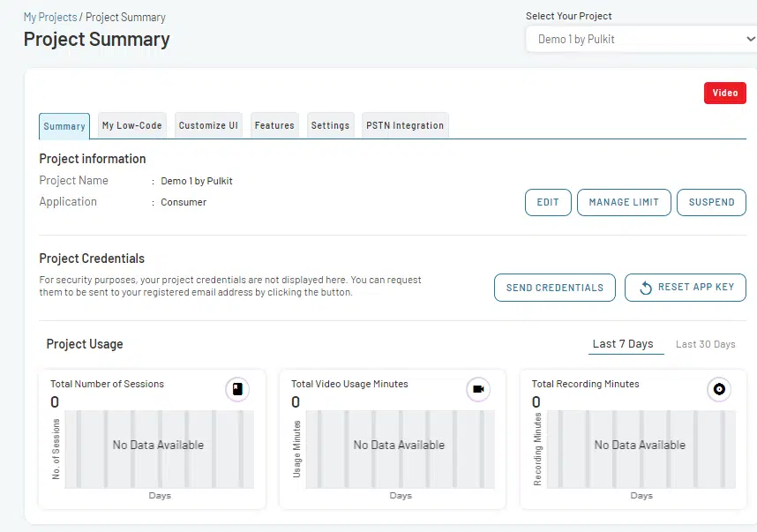
Task: Click the Edit button
Action: [x=548, y=202]
